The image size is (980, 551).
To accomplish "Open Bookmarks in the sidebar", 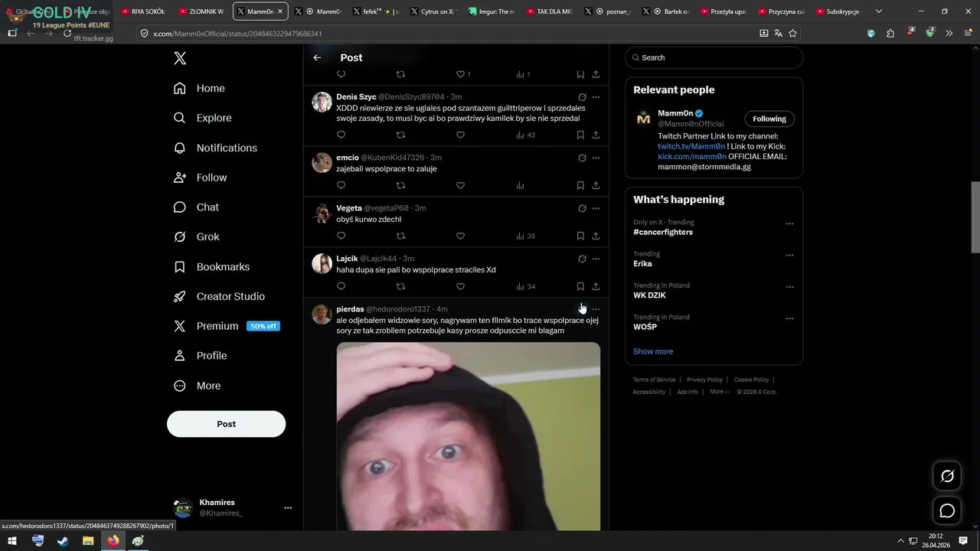I will point(211,267).
